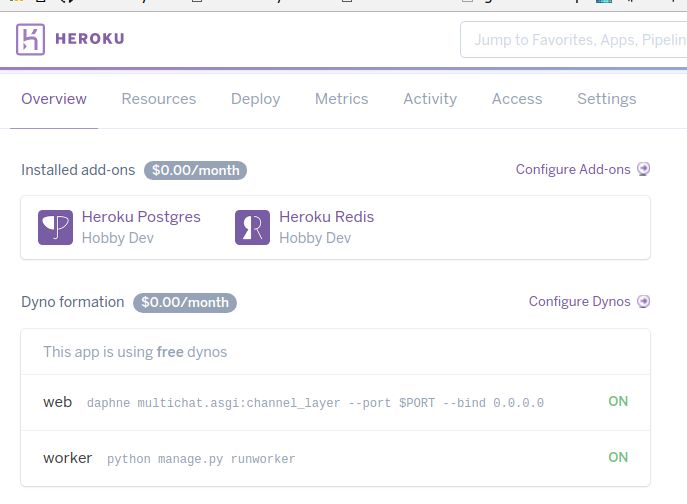View the Activity tab
Screen dimensions: 687x504
point(430,99)
